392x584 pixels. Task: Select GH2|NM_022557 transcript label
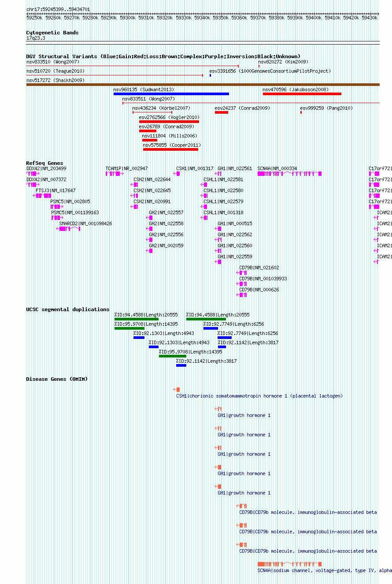pos(166,213)
